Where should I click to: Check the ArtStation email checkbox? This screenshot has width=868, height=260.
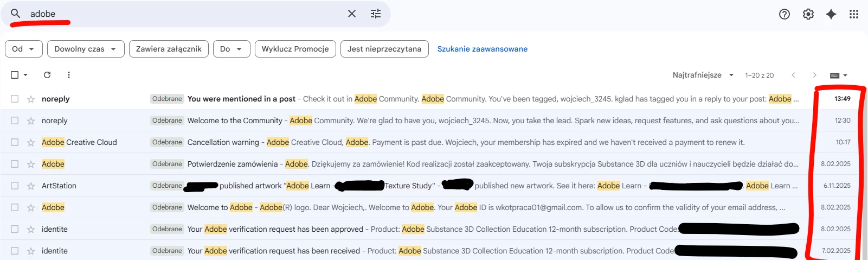[15, 186]
